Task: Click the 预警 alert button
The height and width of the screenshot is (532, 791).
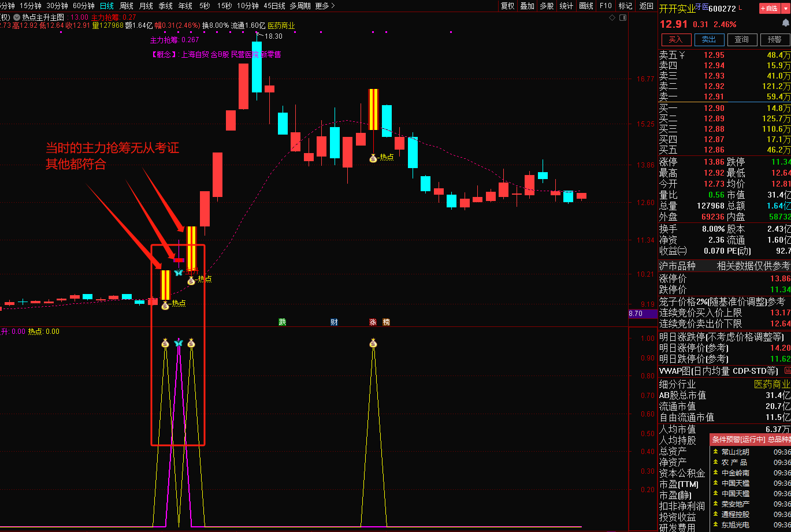Action: pyautogui.click(x=774, y=39)
